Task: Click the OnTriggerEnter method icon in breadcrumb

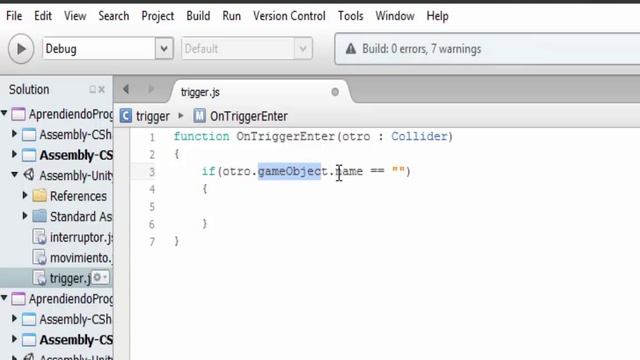Action: pyautogui.click(x=200, y=116)
